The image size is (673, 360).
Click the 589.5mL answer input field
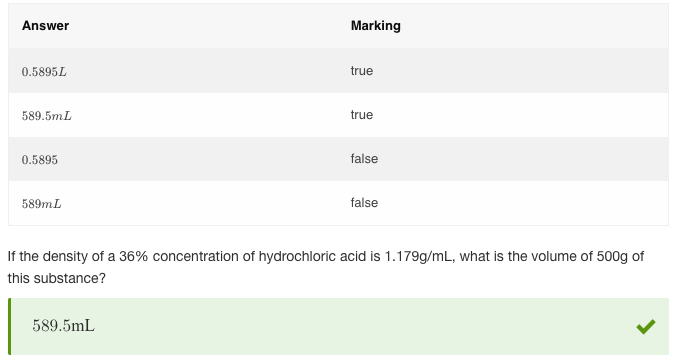tap(338, 327)
